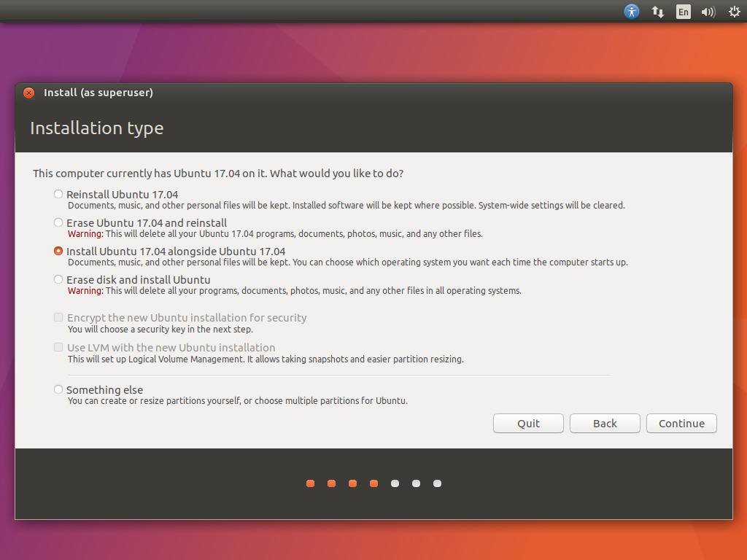The width and height of the screenshot is (747, 560).
Task: Click the Quit button
Action: (528, 424)
